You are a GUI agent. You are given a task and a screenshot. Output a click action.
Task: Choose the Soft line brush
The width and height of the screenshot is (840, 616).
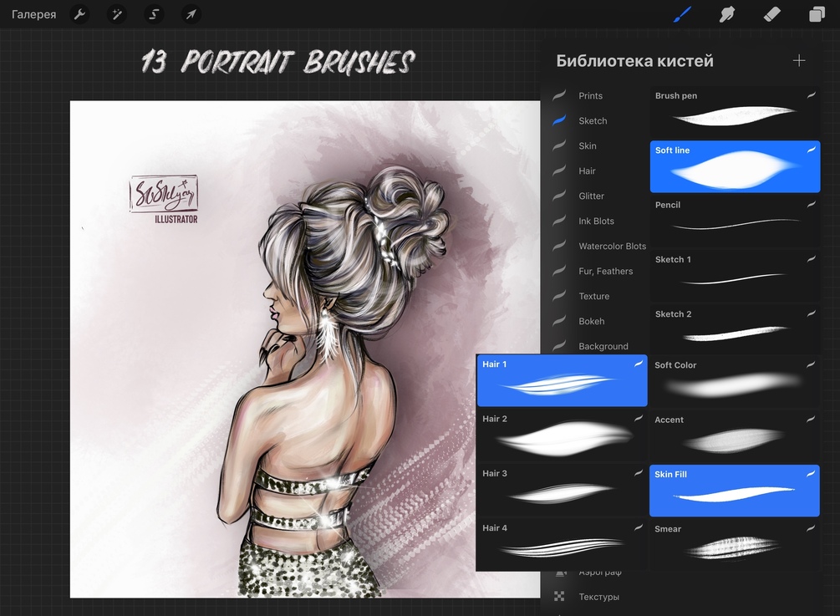[735, 166]
